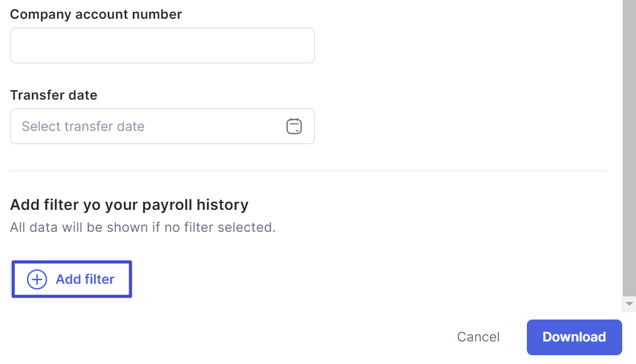Cancel the payroll download dialog
Image resolution: width=636 pixels, height=364 pixels.
point(478,337)
